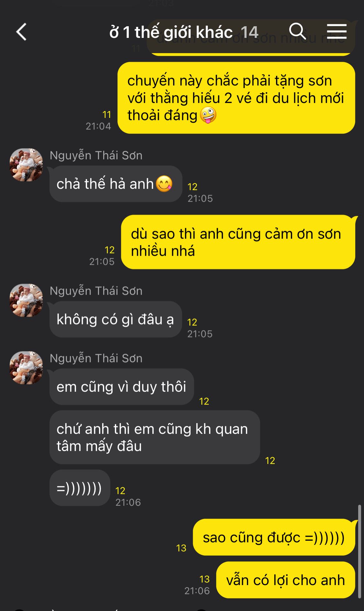This screenshot has height=611, width=364.
Task: Open the chat search magnifier icon
Action: click(297, 31)
